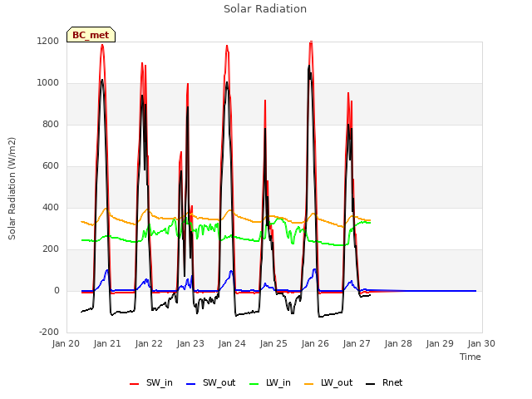Click the Jan 26 x-axis tick label

click(x=315, y=343)
